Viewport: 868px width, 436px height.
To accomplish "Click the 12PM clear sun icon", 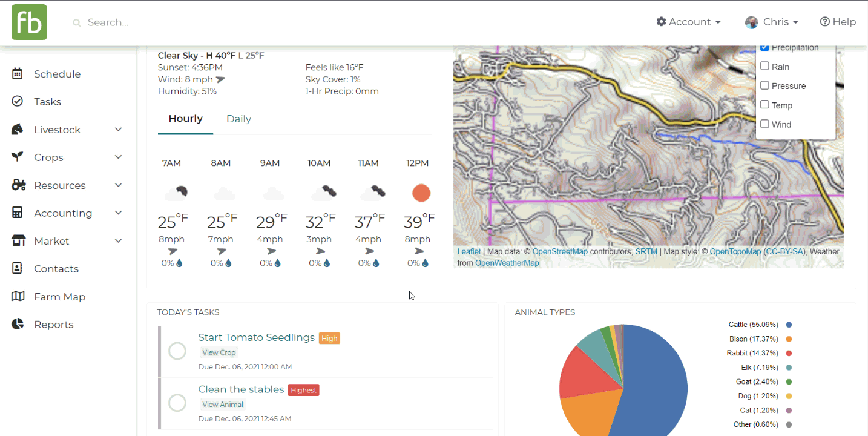I will click(x=421, y=193).
